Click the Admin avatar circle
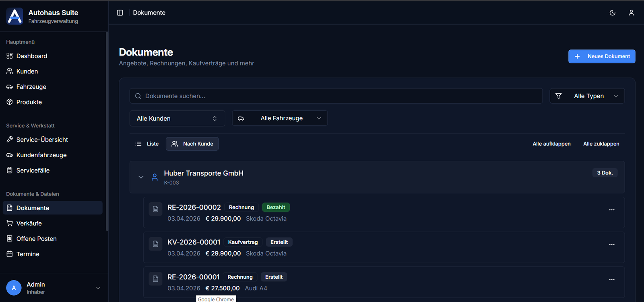 [14, 288]
